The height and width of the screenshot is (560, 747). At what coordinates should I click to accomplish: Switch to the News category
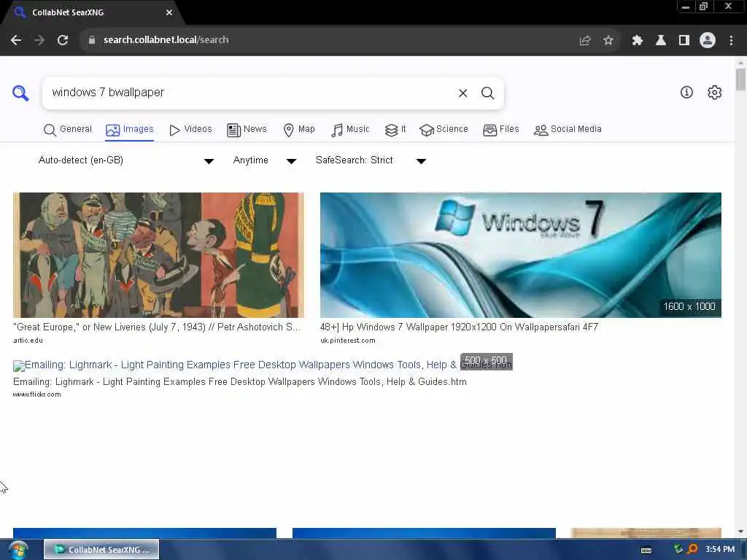point(247,130)
